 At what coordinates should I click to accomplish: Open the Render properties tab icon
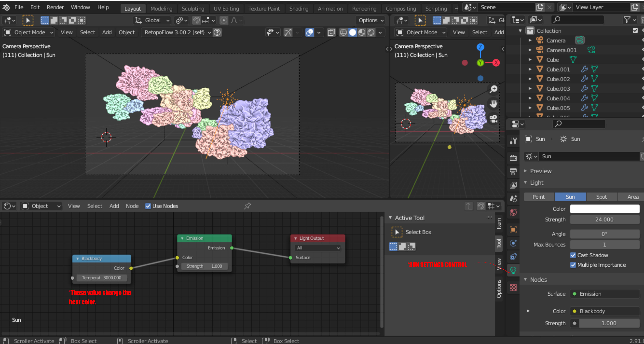[x=513, y=158]
